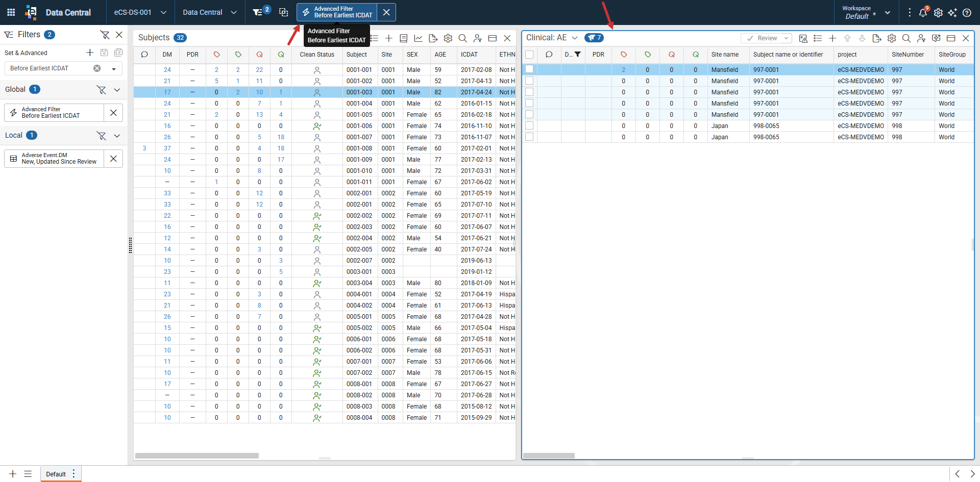980x482 pixels.
Task: Open the workspace tabs list
Action: (28, 474)
